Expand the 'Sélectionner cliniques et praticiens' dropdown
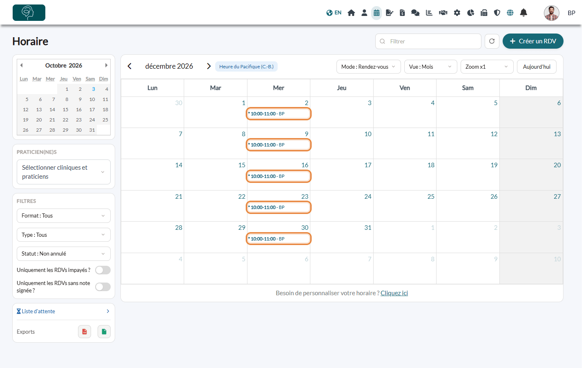The width and height of the screenshot is (588, 368). (64, 172)
